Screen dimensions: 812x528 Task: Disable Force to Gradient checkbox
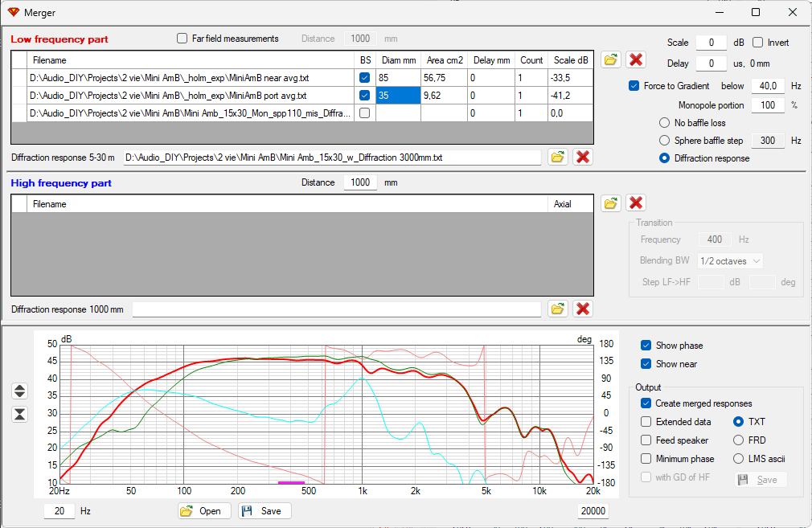[634, 86]
